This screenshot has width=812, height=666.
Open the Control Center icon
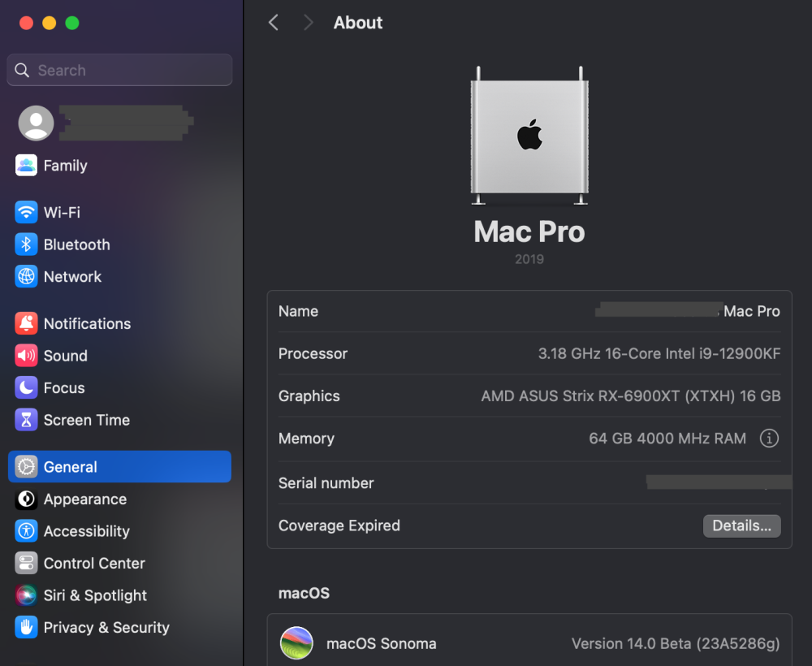pos(26,564)
